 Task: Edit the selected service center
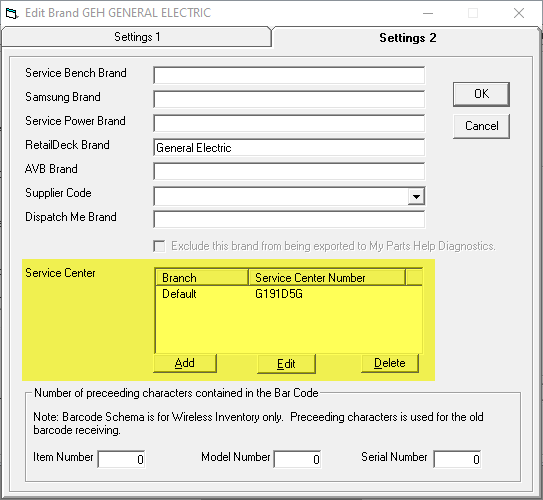(x=286, y=364)
